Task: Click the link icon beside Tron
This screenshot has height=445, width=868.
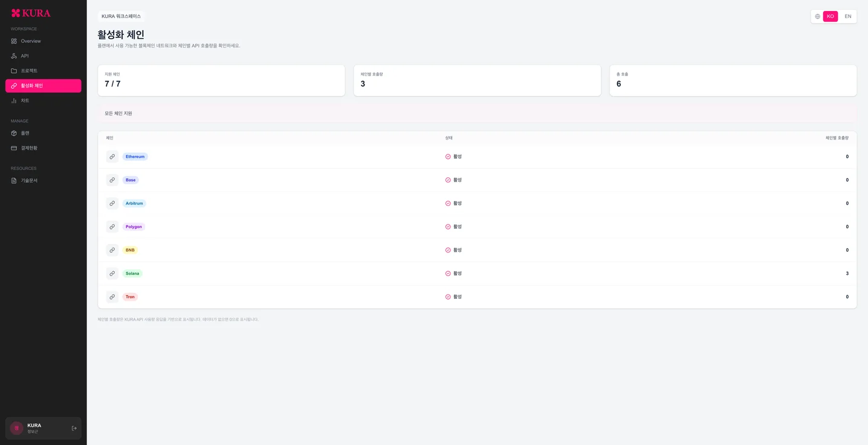Action: point(112,297)
